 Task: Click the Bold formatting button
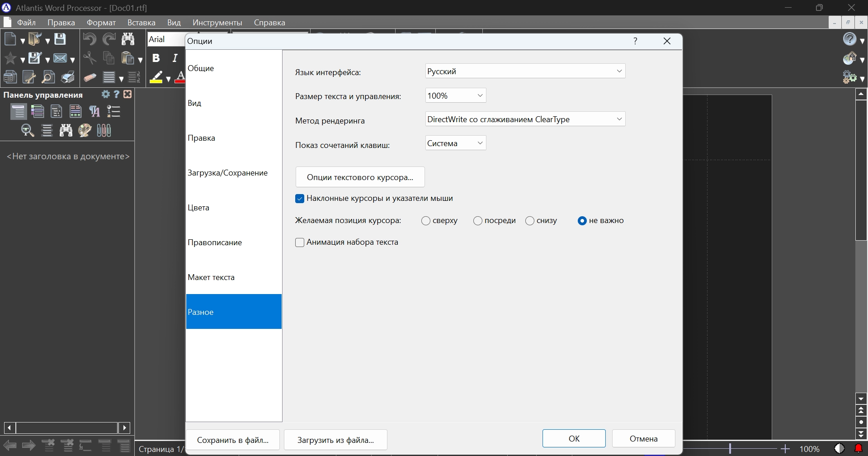coord(156,58)
